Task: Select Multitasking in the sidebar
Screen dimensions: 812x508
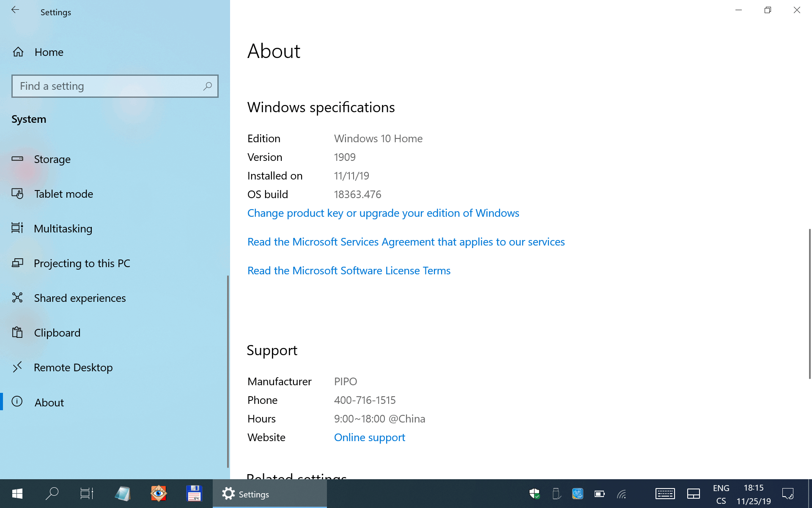Action: (x=63, y=229)
